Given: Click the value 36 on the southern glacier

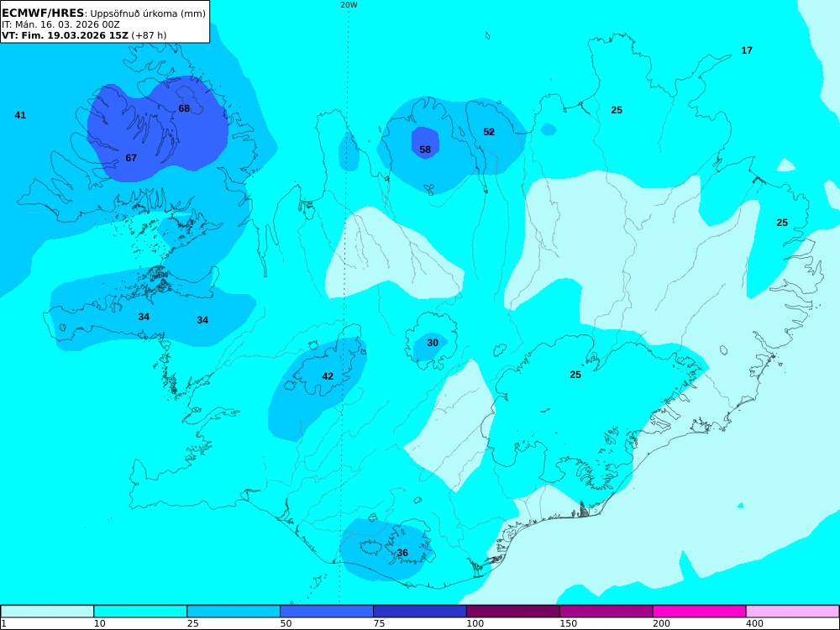Looking at the screenshot, I should (x=402, y=553).
